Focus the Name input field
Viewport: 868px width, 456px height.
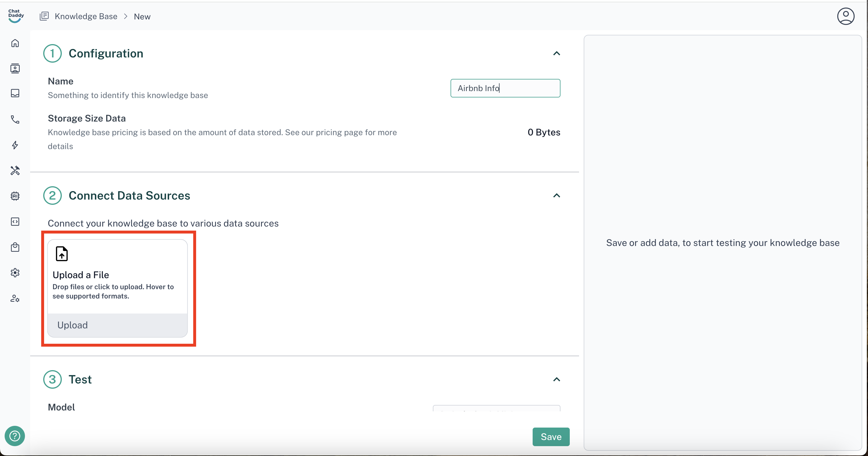[505, 88]
